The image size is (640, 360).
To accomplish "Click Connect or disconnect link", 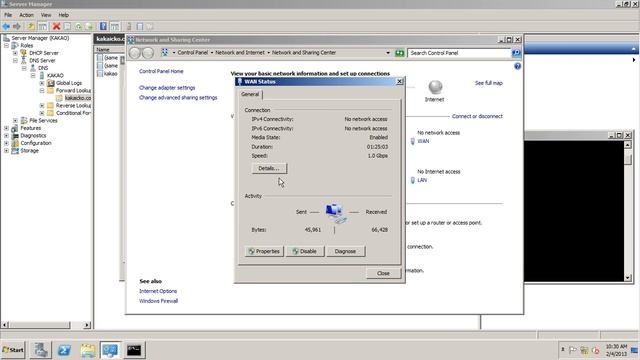I will point(477,116).
